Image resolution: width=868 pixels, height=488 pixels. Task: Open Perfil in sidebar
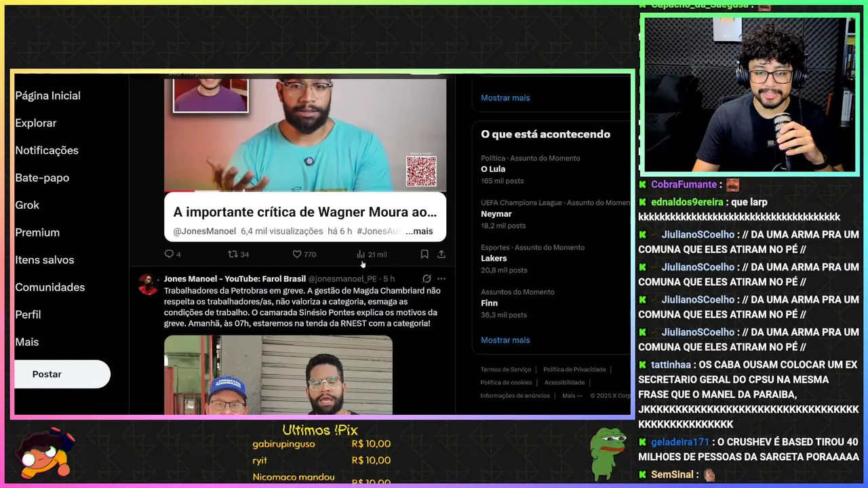28,314
